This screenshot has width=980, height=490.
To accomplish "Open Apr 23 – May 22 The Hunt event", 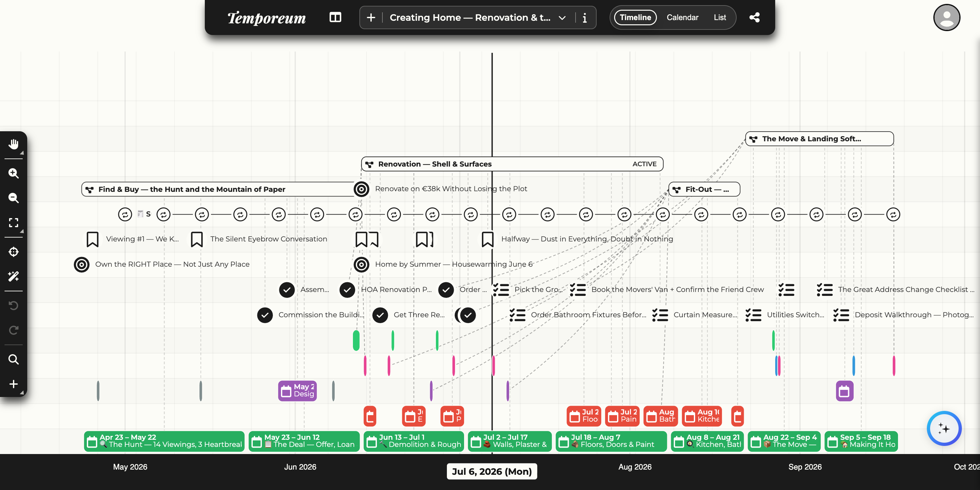I will (164, 441).
